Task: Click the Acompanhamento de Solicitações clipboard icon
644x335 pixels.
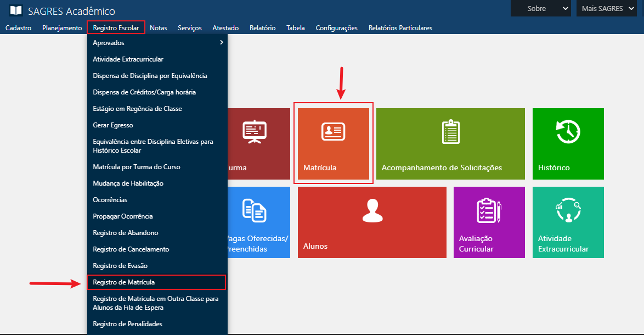Action: pos(450,132)
